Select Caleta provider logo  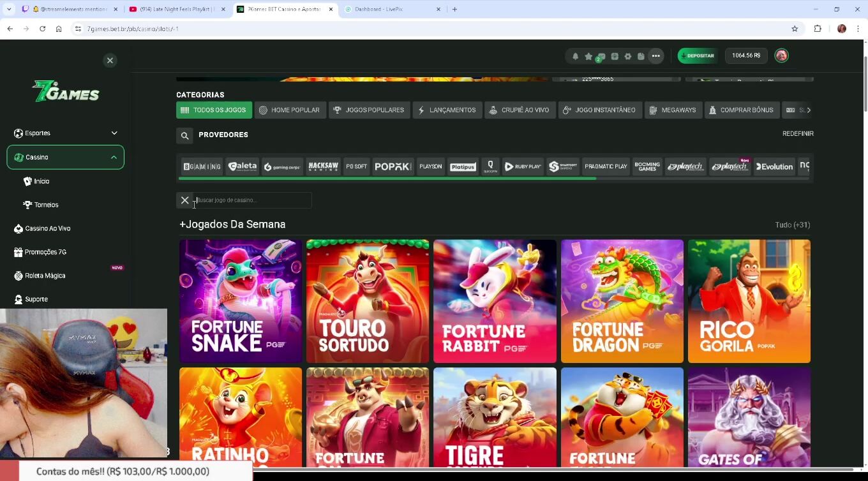click(243, 166)
